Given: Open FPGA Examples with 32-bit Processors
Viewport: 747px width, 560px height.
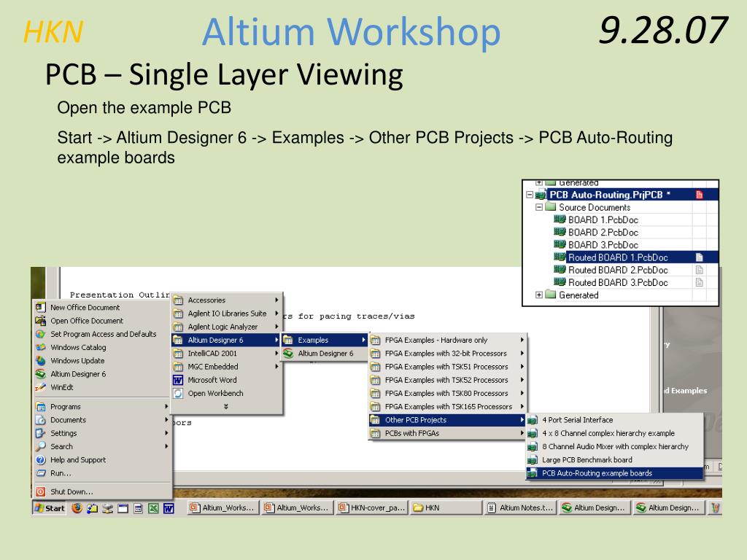Looking at the screenshot, I should pyautogui.click(x=448, y=354).
